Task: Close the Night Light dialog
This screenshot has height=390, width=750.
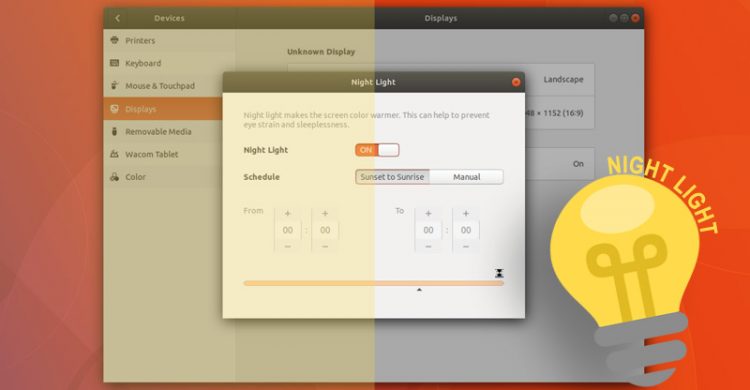Action: pyautogui.click(x=516, y=82)
